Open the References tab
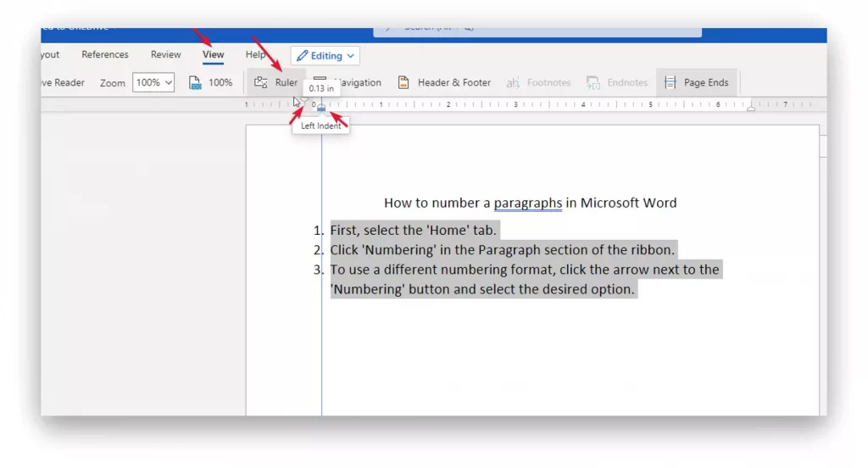 104,54
